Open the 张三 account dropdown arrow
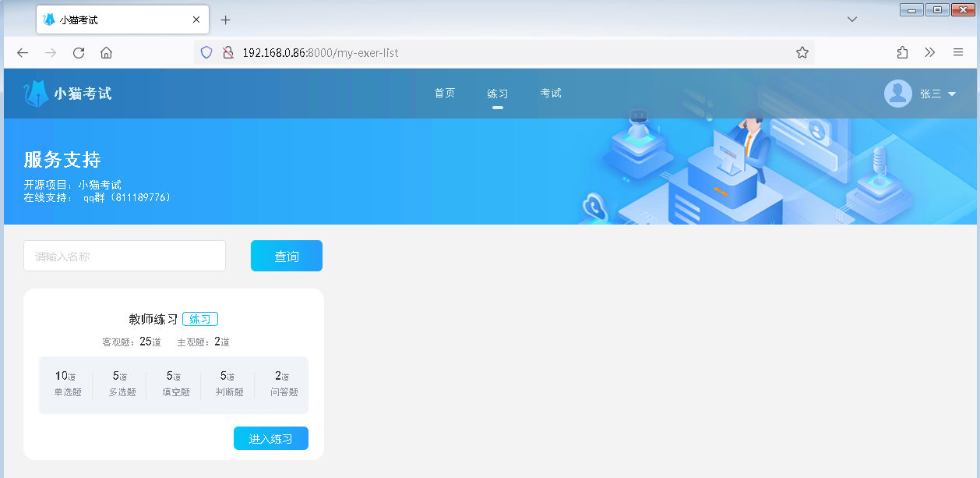 pos(950,94)
